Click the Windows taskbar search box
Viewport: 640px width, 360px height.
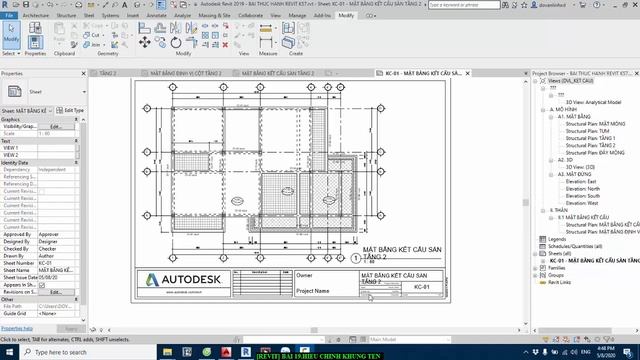88,352
